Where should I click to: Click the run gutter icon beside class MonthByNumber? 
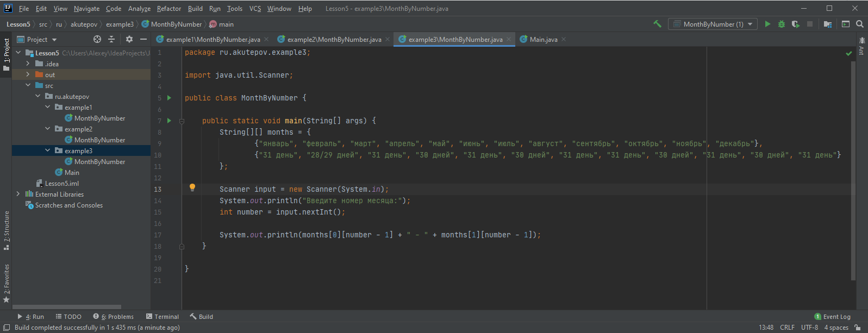pos(169,98)
